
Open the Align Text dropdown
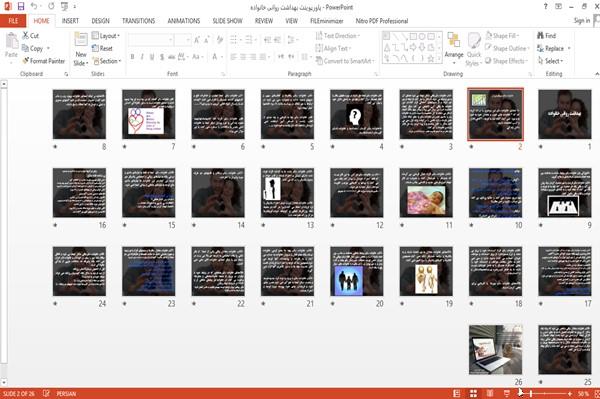coord(333,48)
